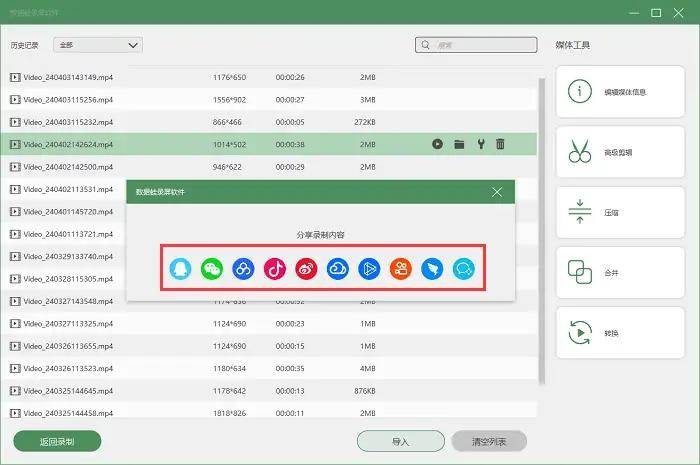Share recording to Douyin music-note icon
This screenshot has height=465, width=700.
tap(275, 269)
